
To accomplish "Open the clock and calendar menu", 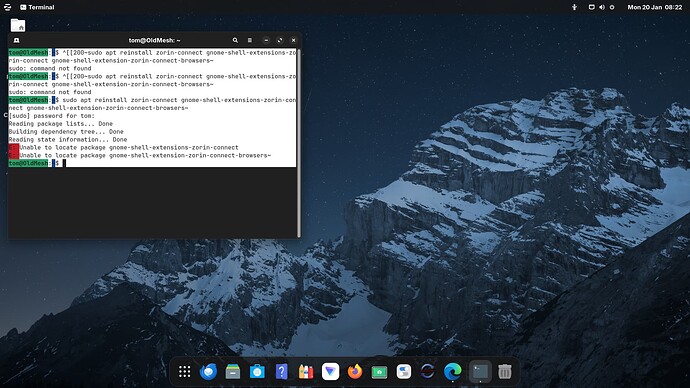I will coord(654,7).
